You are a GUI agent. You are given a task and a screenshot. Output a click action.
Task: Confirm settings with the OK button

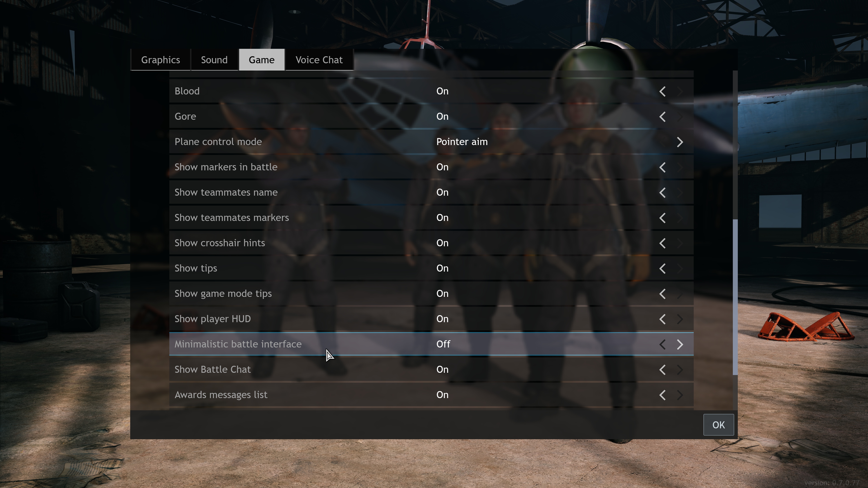pos(718,425)
